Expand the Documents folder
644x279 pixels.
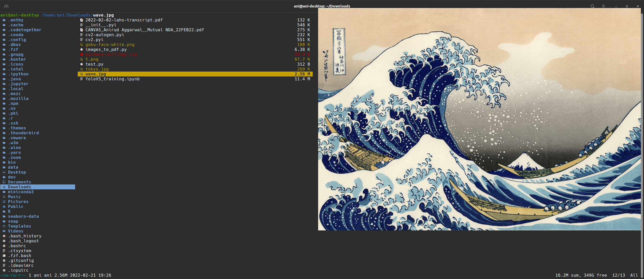pyautogui.click(x=20, y=182)
